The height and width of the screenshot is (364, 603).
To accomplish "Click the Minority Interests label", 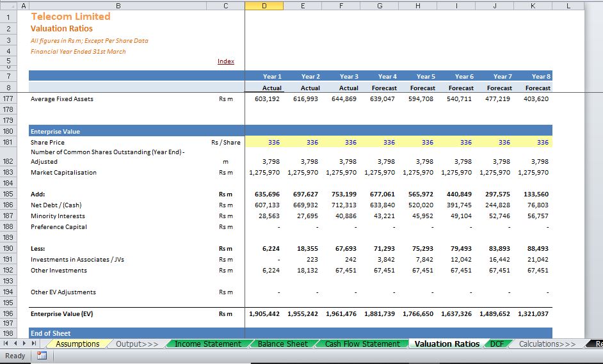I will 58,216.
